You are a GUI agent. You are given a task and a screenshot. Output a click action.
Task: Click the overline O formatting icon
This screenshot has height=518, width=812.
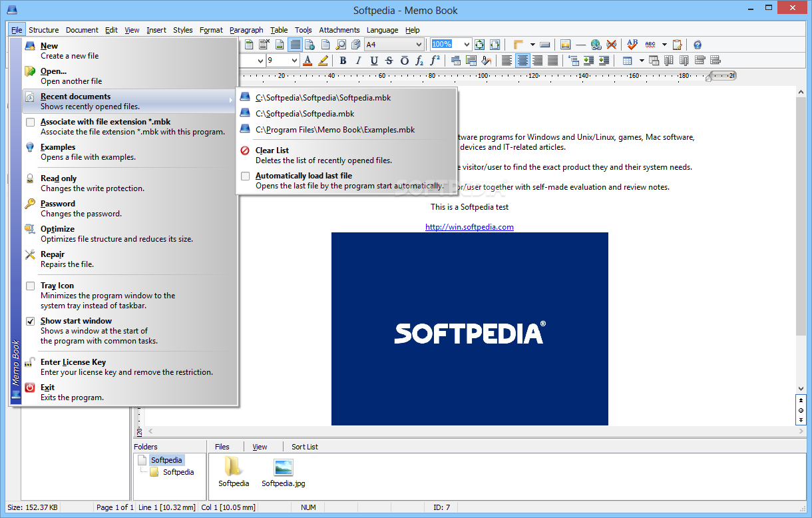coord(405,61)
